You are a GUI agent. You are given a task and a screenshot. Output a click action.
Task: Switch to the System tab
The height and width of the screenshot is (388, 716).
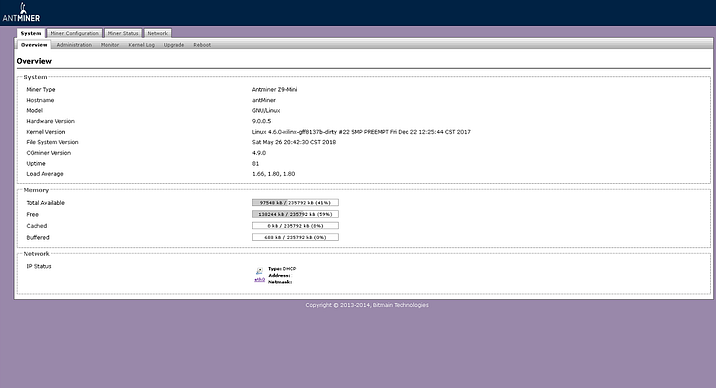coord(31,33)
